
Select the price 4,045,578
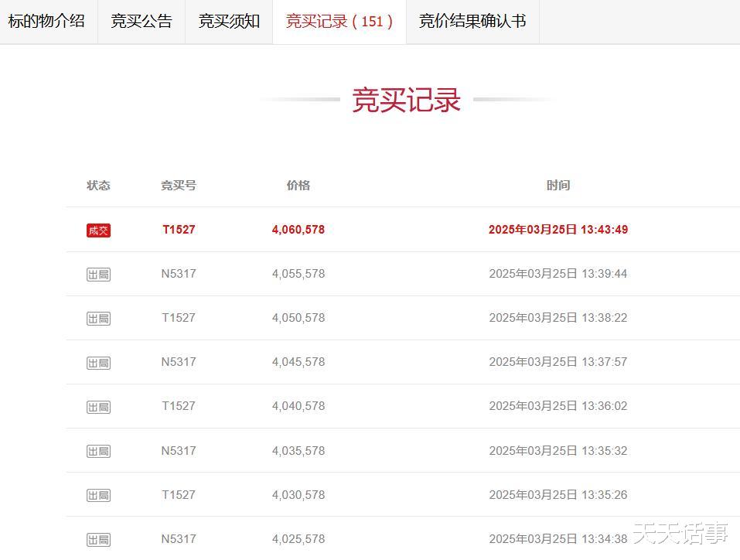[298, 362]
